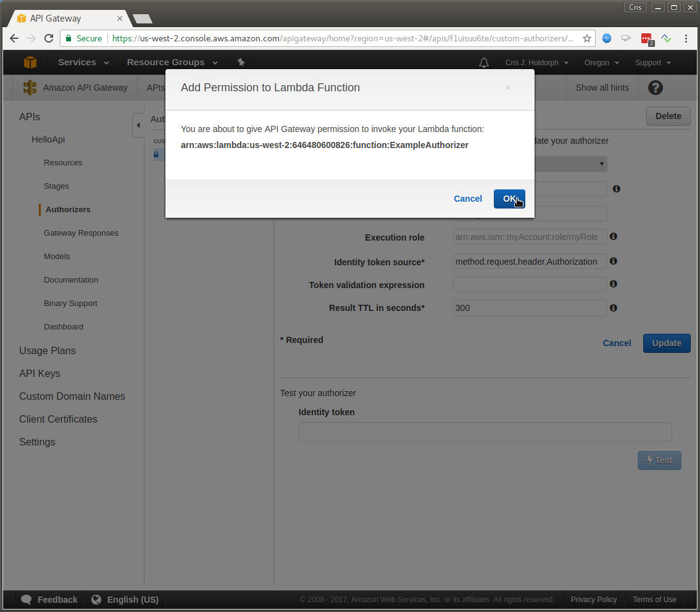Click Cancel next to Update

[617, 343]
